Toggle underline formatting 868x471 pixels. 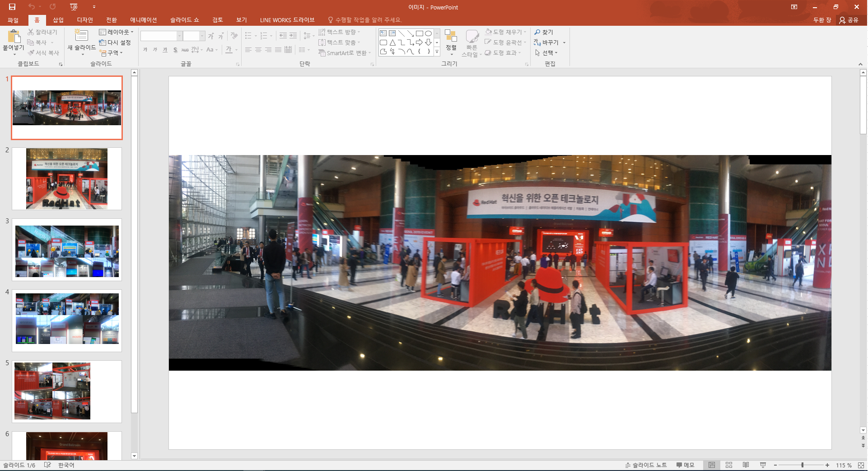[x=165, y=50]
